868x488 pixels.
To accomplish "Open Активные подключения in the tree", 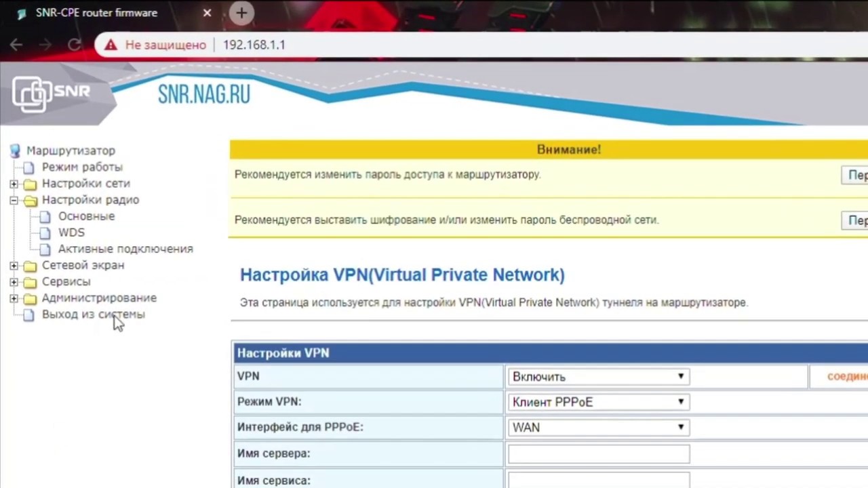I will point(125,249).
